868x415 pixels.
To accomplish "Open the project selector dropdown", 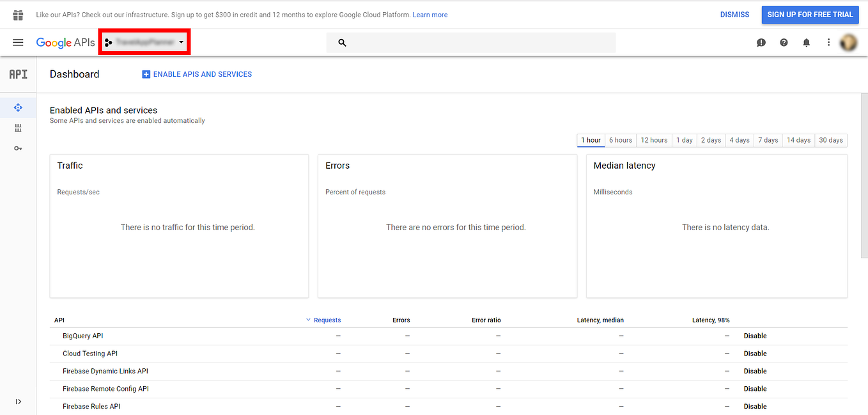I will pyautogui.click(x=144, y=42).
